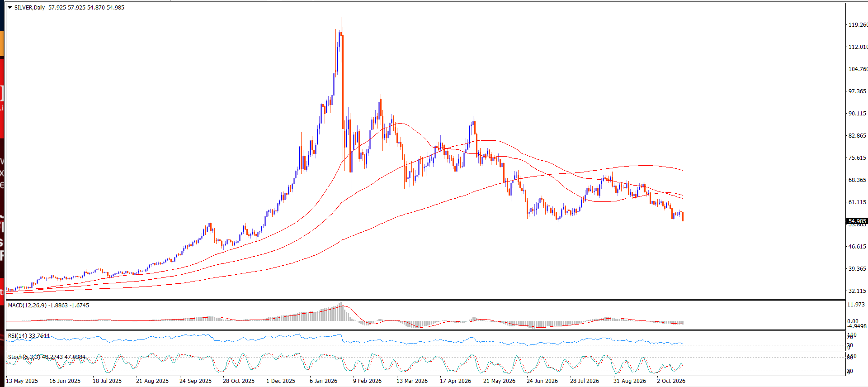Select the RSI(14) 33.7644 indicator label

pos(29,336)
